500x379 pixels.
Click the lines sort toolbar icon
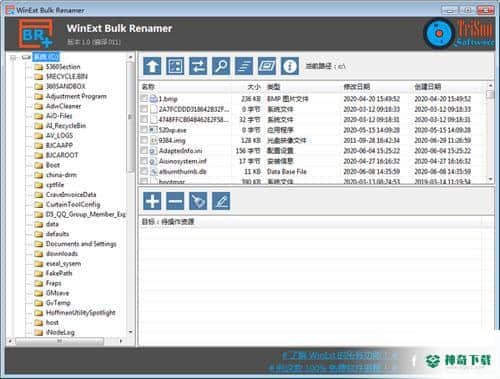(x=244, y=66)
